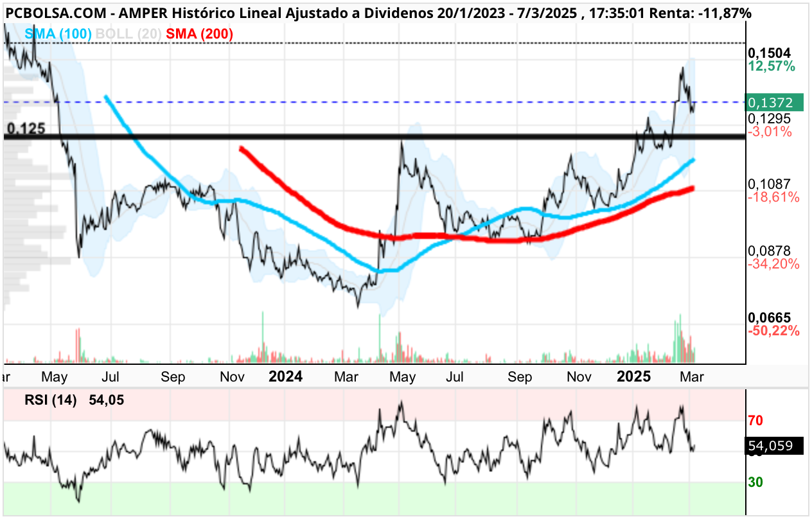Click the 0,1087 price axis label
Screen dimensions: 812x519
click(771, 184)
